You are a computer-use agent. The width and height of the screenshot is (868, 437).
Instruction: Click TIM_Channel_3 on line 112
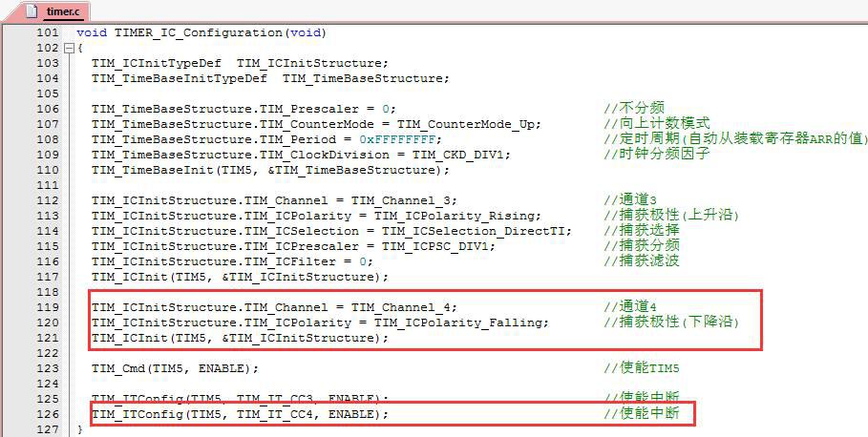pos(401,200)
